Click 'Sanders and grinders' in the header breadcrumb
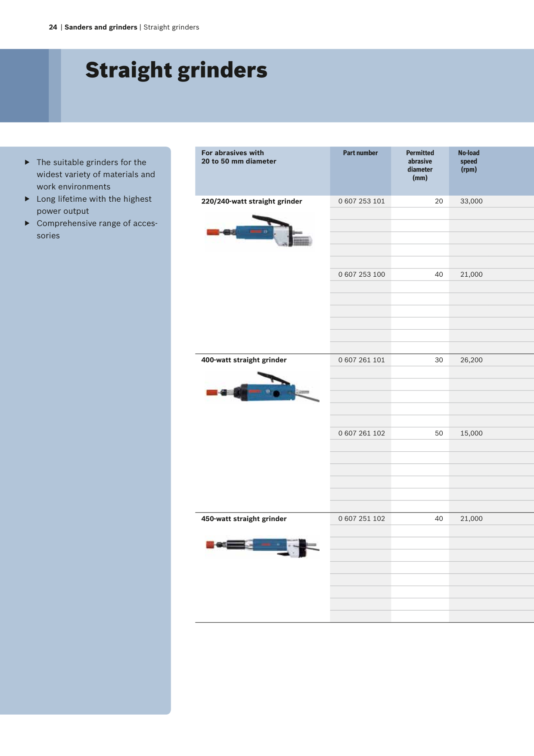 click(x=101, y=27)
